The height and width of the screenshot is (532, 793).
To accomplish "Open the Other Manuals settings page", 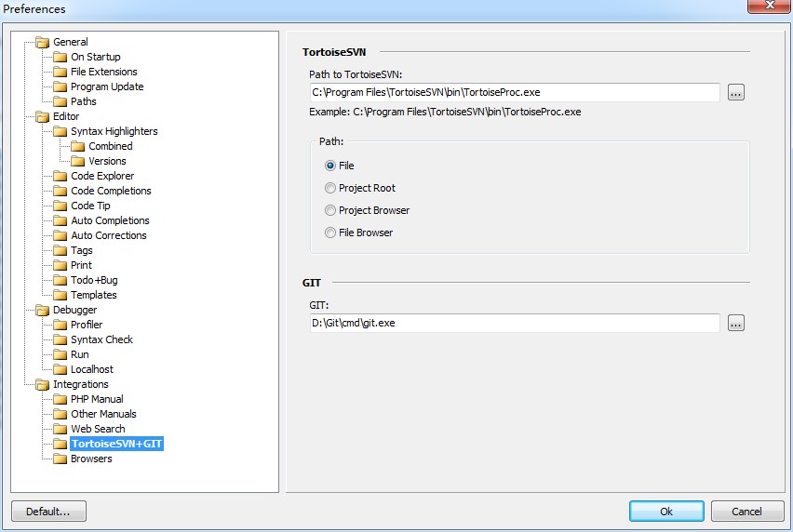I will tap(103, 414).
